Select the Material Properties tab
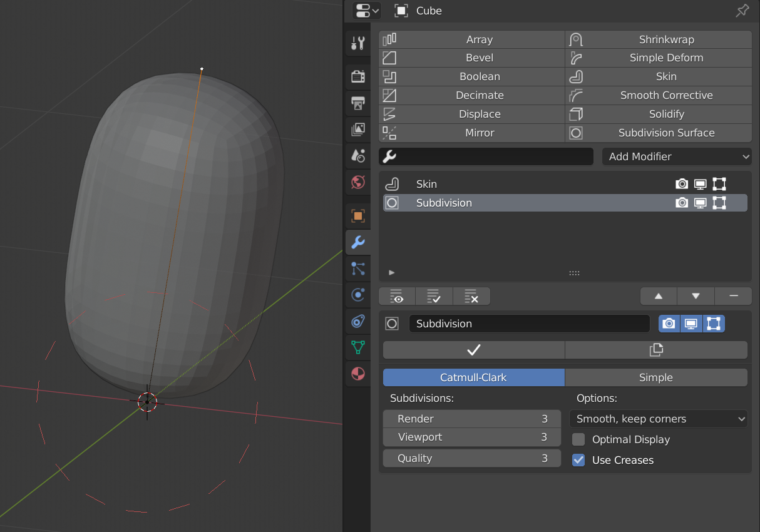Image resolution: width=760 pixels, height=532 pixels. [x=358, y=374]
